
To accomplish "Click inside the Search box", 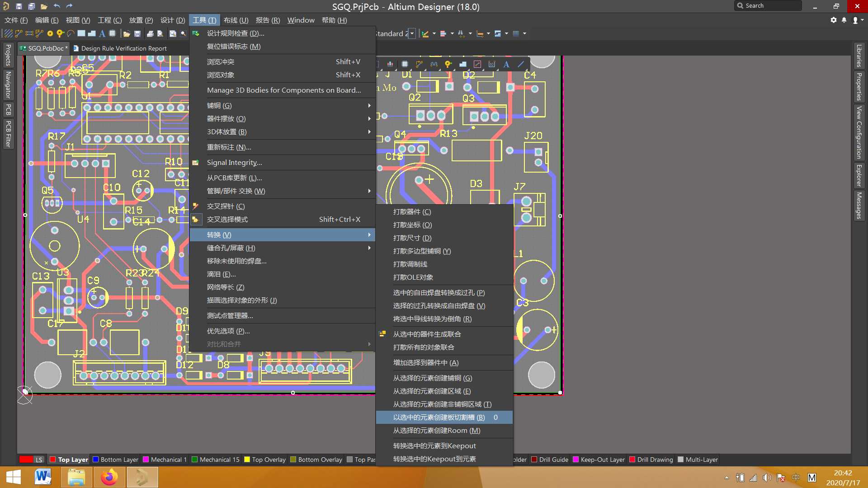I will (x=769, y=5).
